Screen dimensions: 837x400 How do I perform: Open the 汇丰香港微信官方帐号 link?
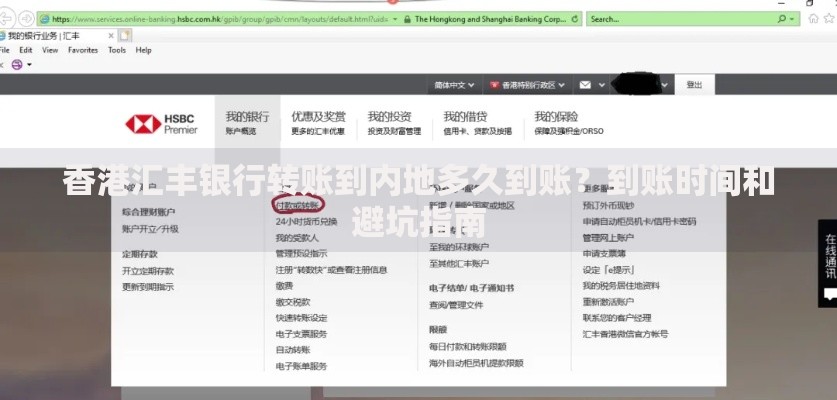(626, 334)
